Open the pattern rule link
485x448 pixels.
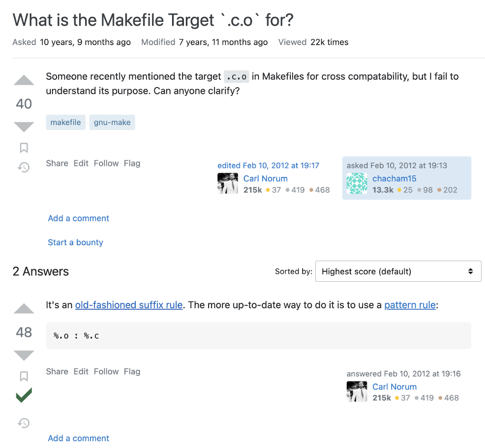point(410,305)
